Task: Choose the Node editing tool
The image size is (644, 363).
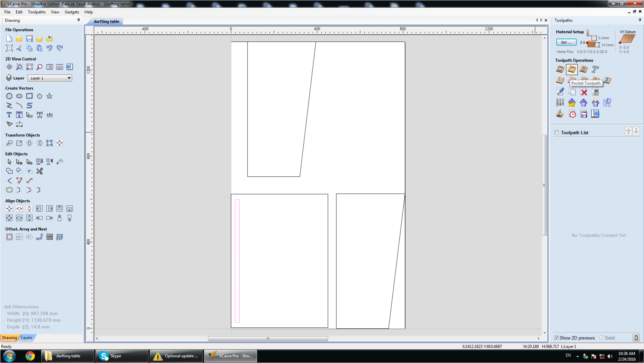Action: pos(19,162)
